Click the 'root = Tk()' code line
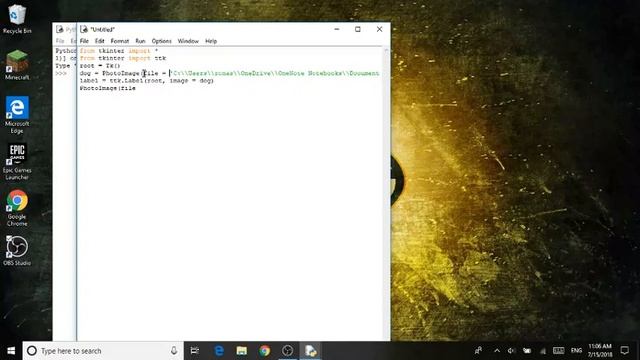 coord(100,66)
